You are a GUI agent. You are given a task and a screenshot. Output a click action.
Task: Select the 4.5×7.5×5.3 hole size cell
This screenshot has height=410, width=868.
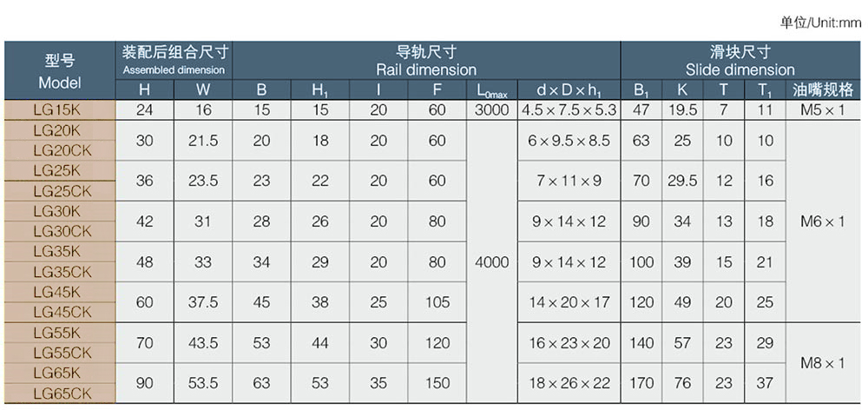coord(568,110)
